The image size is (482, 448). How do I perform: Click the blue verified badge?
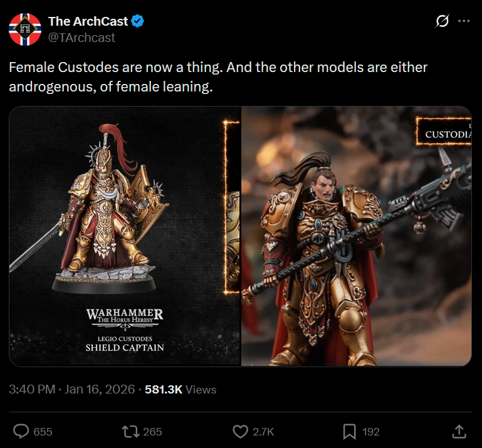coord(137,21)
